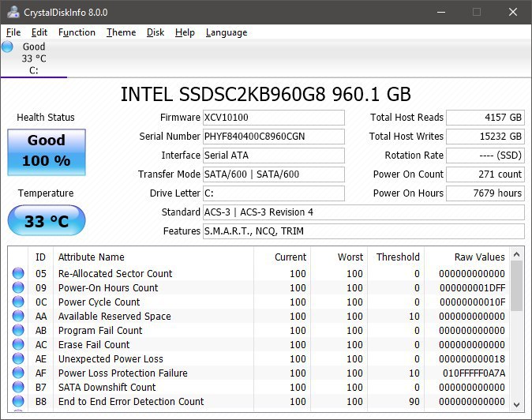
Task: Click status orb for Re-Allocated Sector Count
Action: click(18, 273)
